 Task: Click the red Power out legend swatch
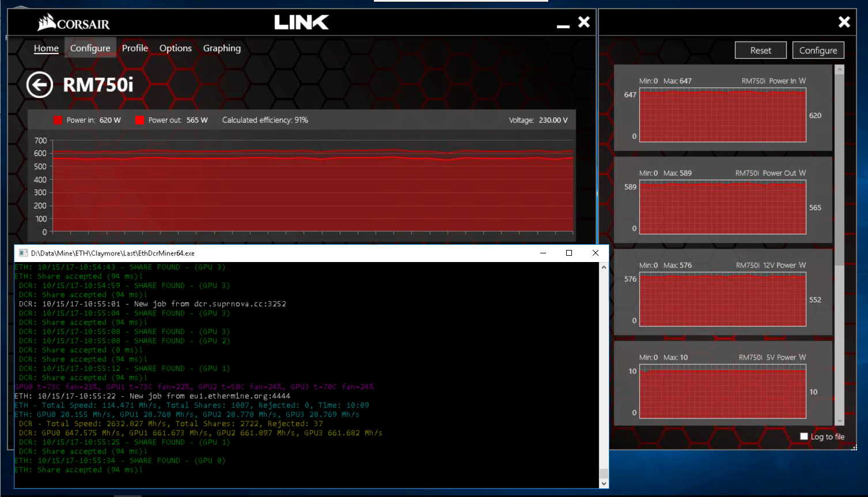139,120
